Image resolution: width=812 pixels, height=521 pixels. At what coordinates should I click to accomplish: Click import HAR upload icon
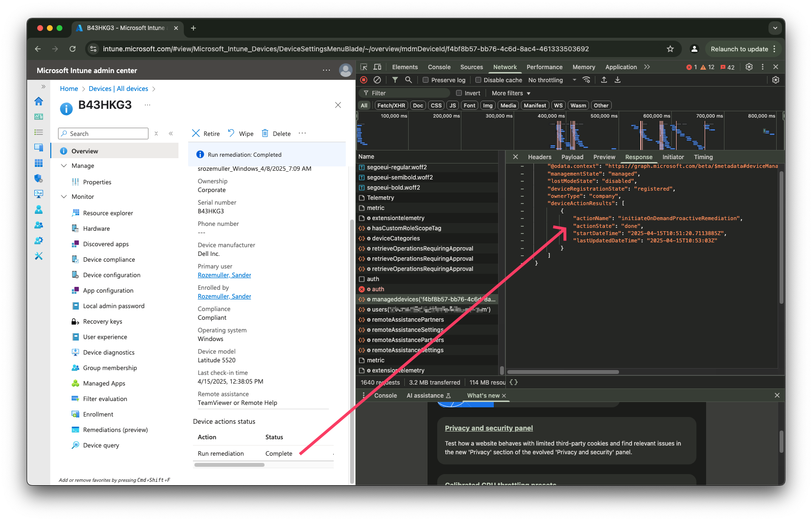coord(604,80)
